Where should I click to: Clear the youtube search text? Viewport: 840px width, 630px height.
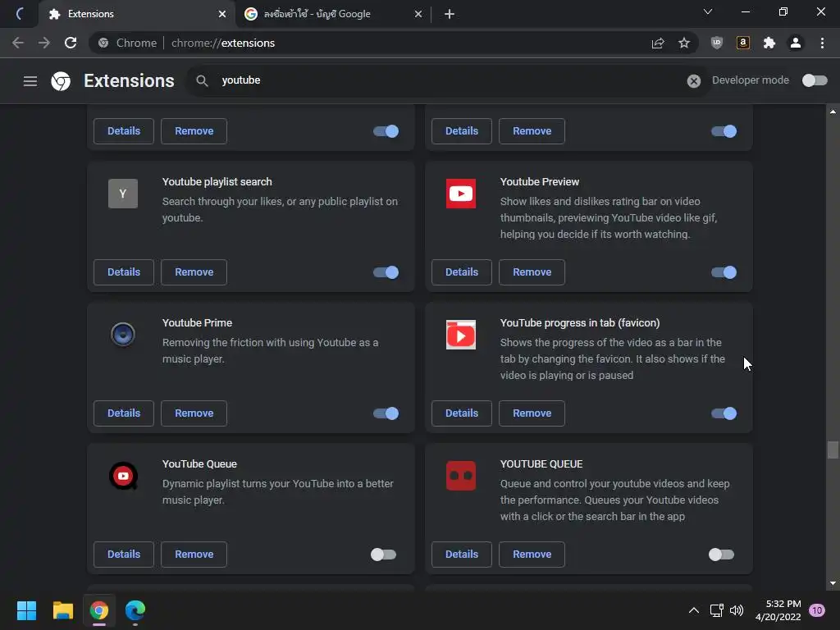click(694, 81)
